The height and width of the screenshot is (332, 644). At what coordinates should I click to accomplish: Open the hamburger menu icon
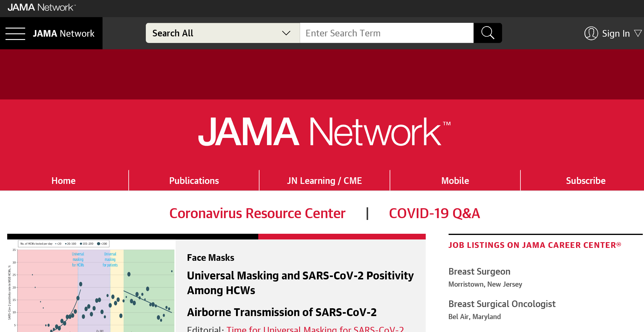(15, 33)
